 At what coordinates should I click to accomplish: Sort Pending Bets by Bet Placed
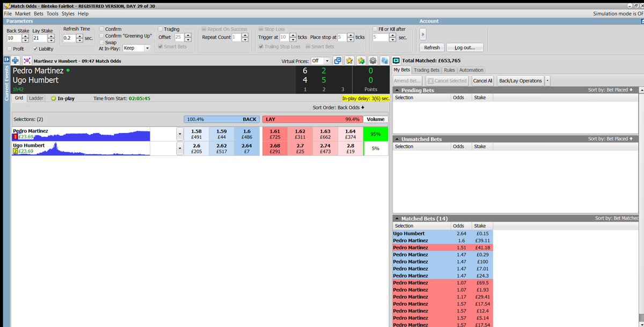610,90
